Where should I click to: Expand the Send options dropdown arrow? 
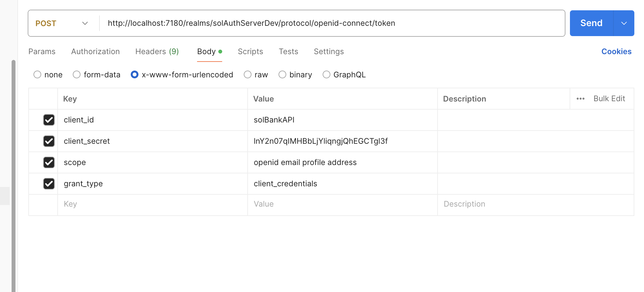[x=624, y=23]
